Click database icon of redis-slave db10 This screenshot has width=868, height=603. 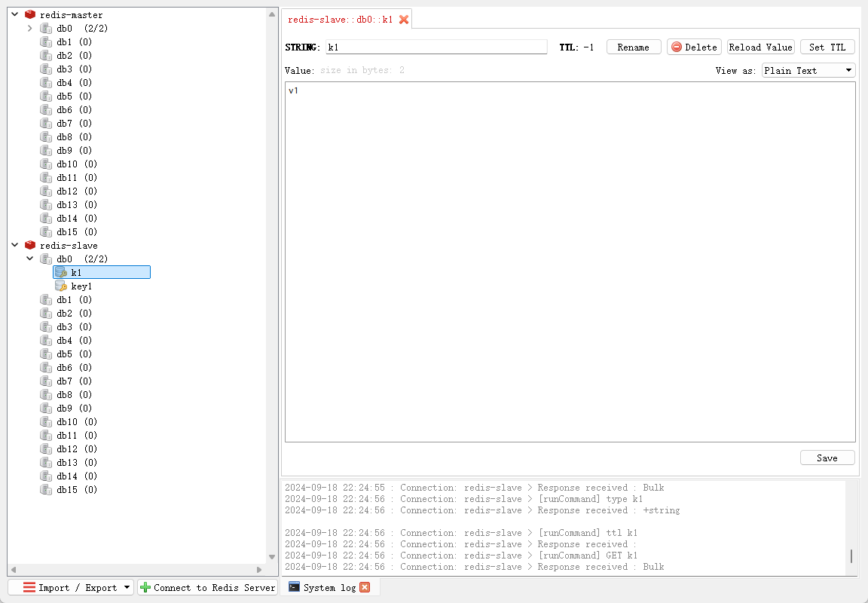point(46,422)
